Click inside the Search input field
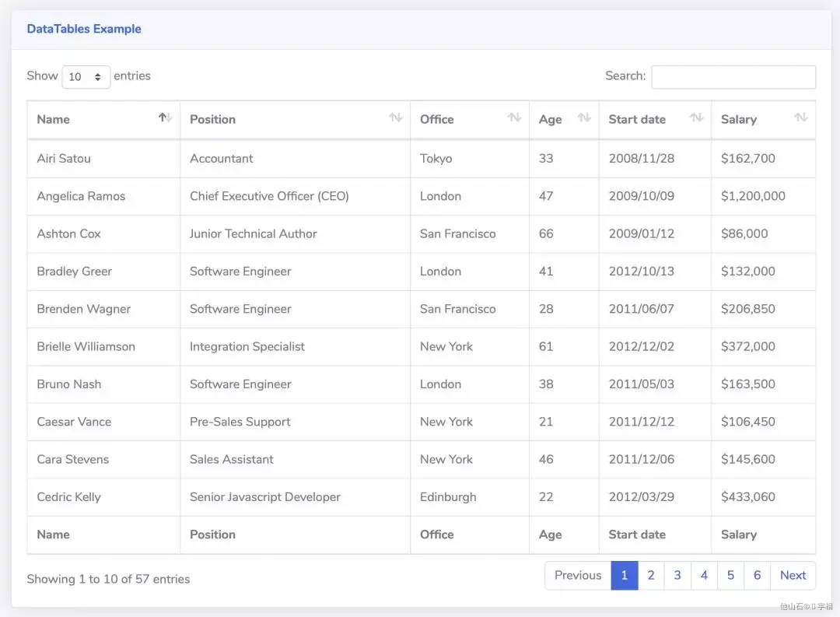840x617 pixels. coord(733,77)
